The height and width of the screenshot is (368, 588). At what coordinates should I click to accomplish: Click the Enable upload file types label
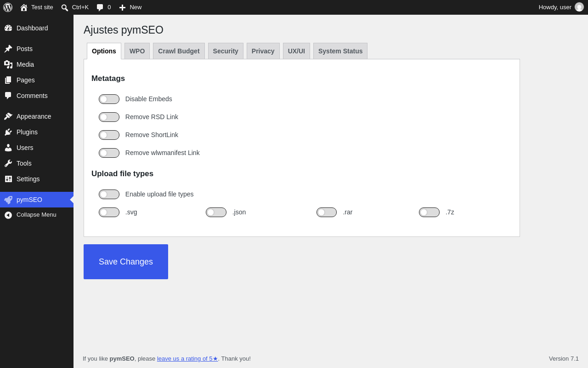[x=159, y=194]
